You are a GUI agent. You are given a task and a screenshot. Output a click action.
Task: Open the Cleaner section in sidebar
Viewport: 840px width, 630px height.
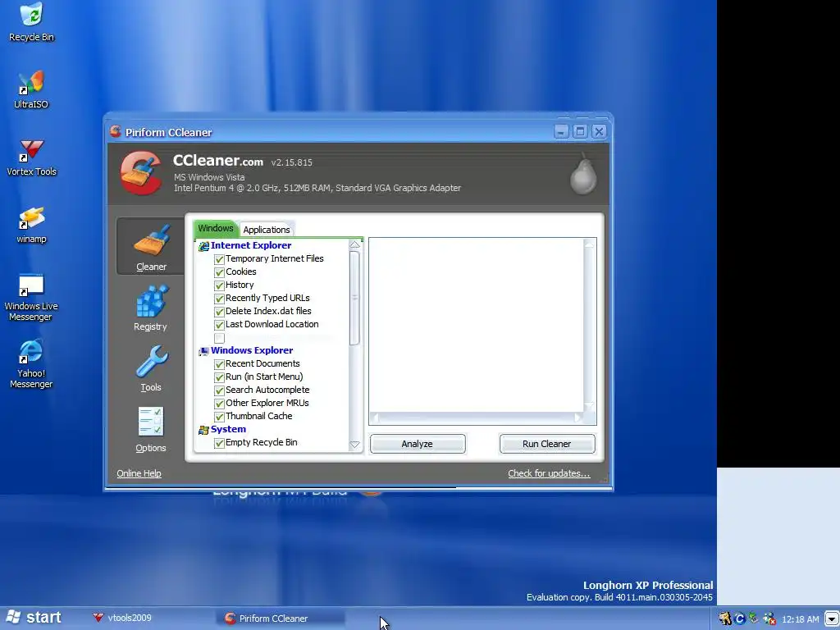click(151, 246)
